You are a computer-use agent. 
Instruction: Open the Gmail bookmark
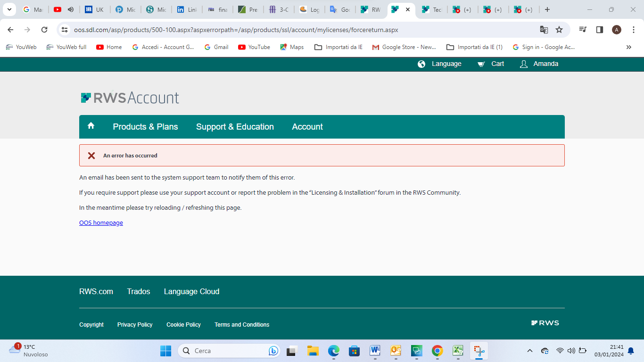coord(216,47)
